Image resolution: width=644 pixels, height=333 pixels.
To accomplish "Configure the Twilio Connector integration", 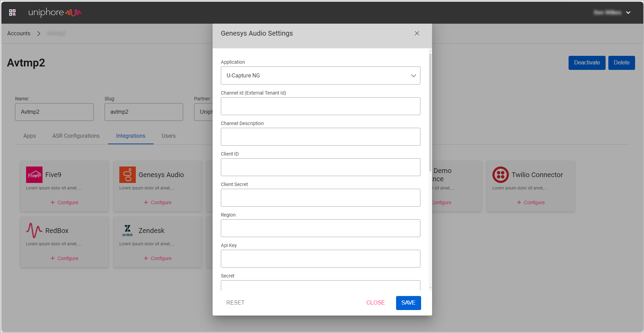I will click(x=531, y=202).
